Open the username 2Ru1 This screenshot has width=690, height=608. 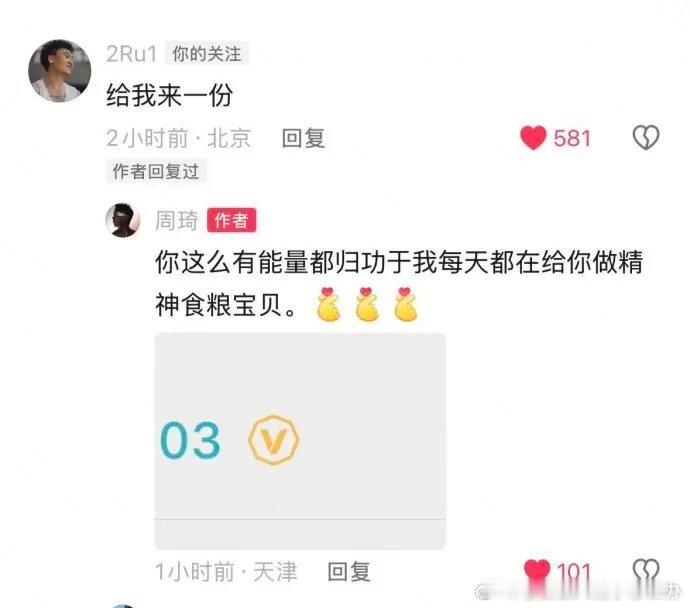[131, 54]
